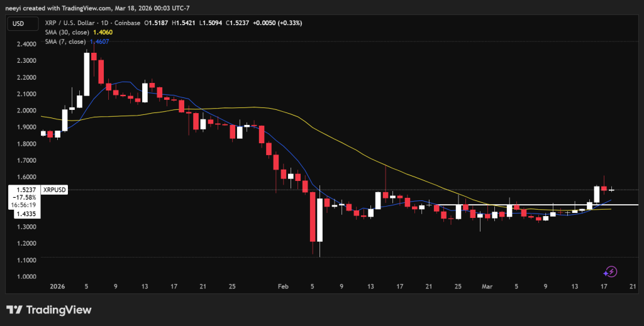Open the USD currency selector
The width and height of the screenshot is (644, 326).
coord(19,24)
